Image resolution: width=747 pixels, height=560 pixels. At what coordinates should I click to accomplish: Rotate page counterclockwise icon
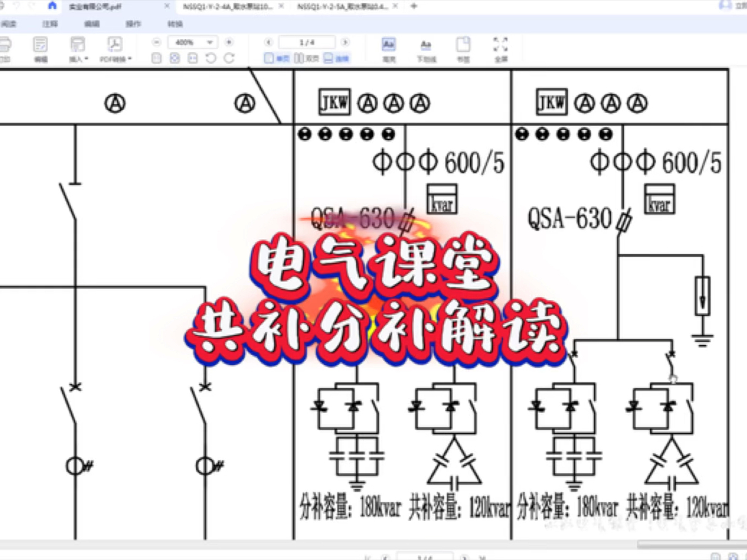tap(211, 58)
